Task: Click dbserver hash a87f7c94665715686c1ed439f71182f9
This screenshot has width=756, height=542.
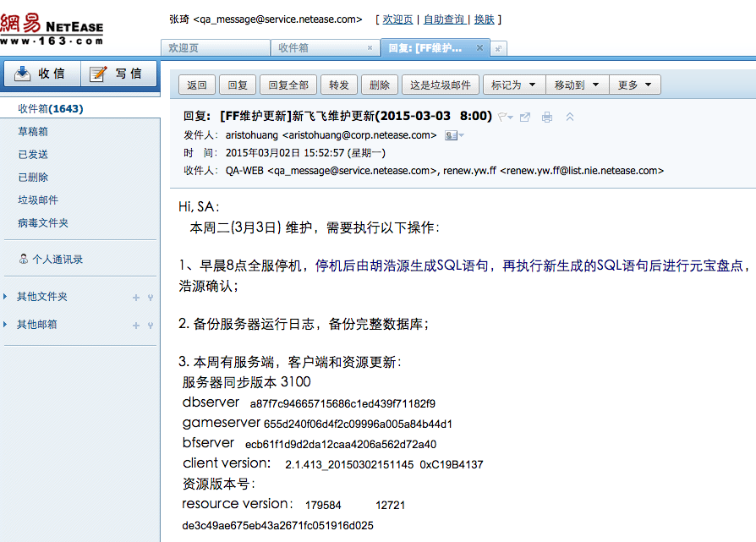Action: 342,403
